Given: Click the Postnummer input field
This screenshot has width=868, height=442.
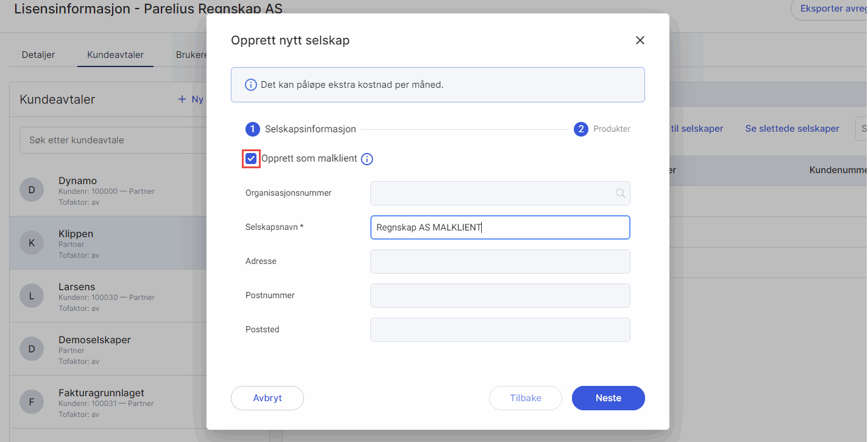Looking at the screenshot, I should pyautogui.click(x=499, y=296).
